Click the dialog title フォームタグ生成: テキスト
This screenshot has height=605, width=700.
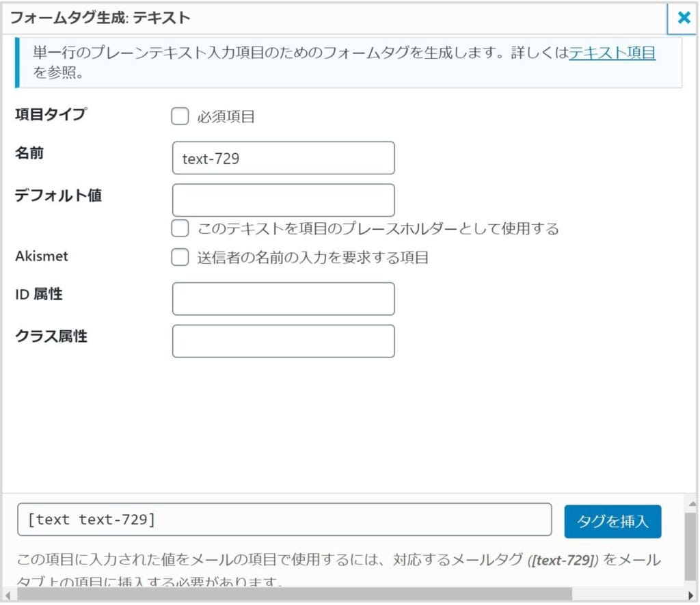(100, 18)
